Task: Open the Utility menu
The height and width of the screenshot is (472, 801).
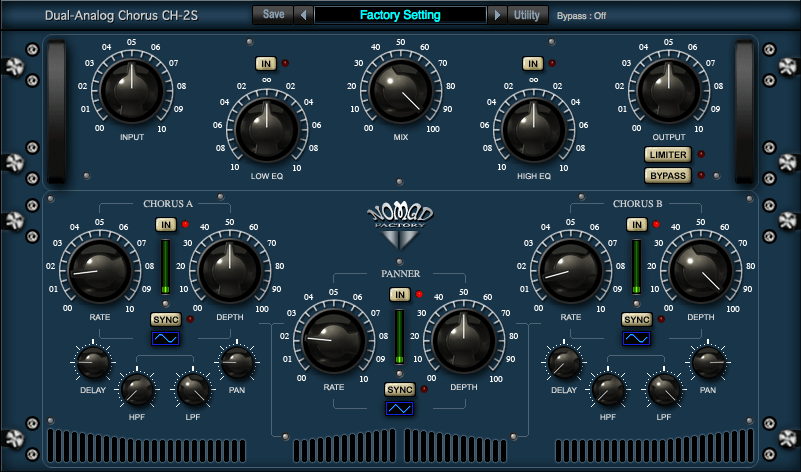Action: [x=525, y=15]
